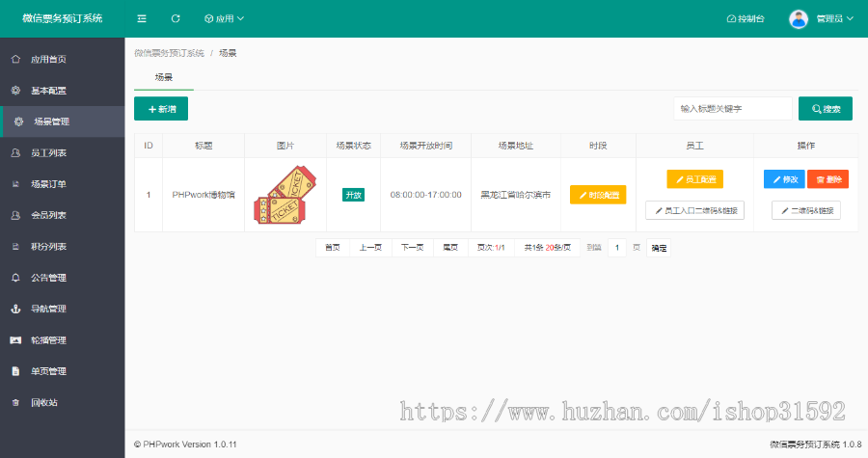The height and width of the screenshot is (458, 868).
Task: Click the 场景开放时间 column header
Action: point(425,146)
